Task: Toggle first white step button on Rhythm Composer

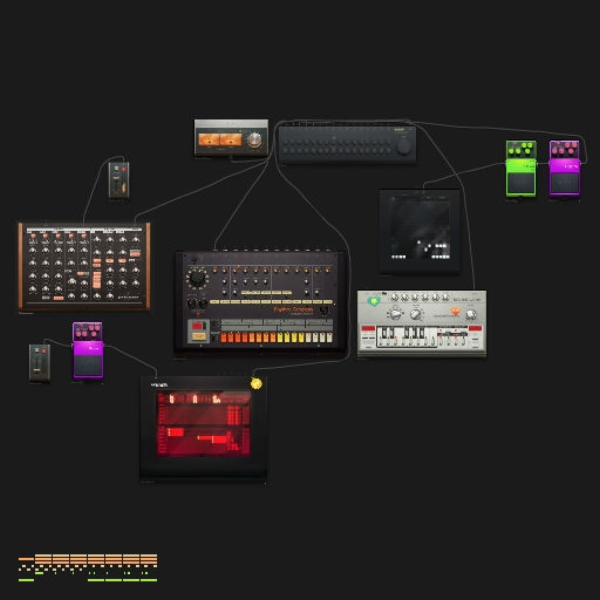Action: point(308,337)
